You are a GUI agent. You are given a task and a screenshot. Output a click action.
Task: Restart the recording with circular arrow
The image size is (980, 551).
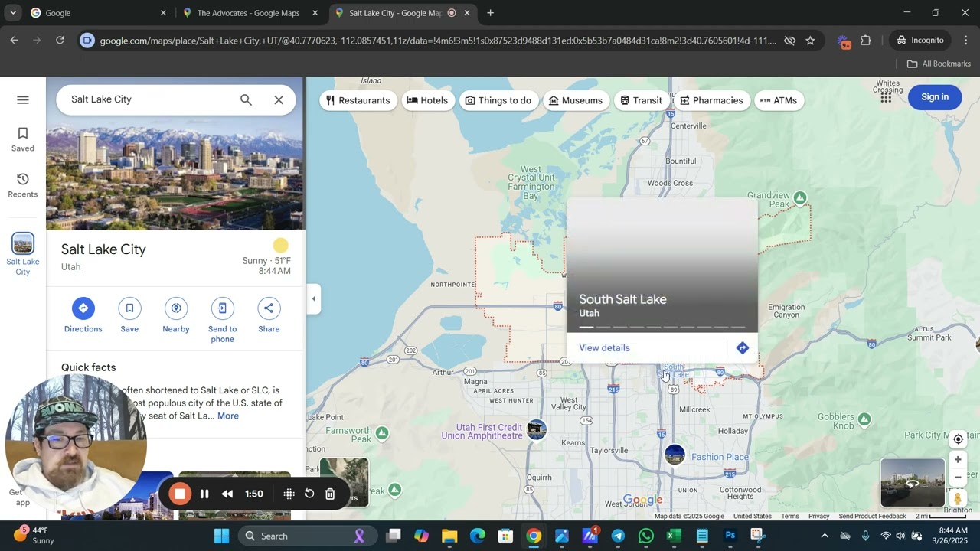point(309,494)
